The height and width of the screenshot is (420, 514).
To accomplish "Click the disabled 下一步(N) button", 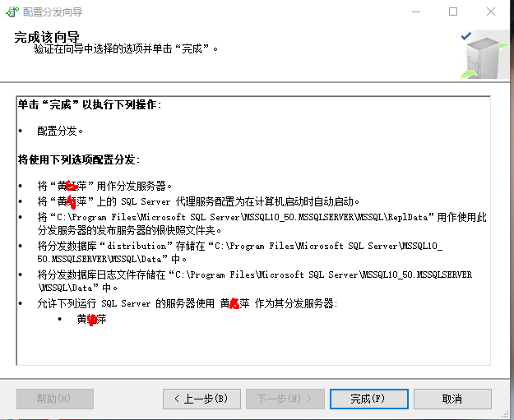I will tap(285, 399).
